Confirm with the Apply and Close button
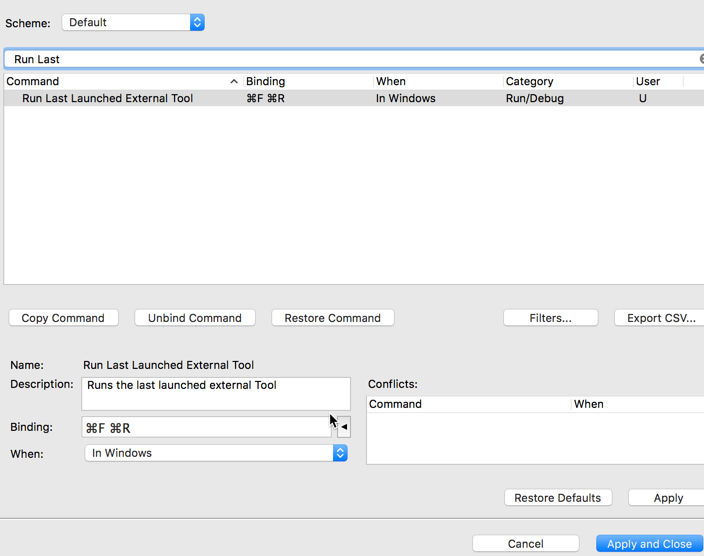Viewport: 704px width, 556px height. [649, 544]
